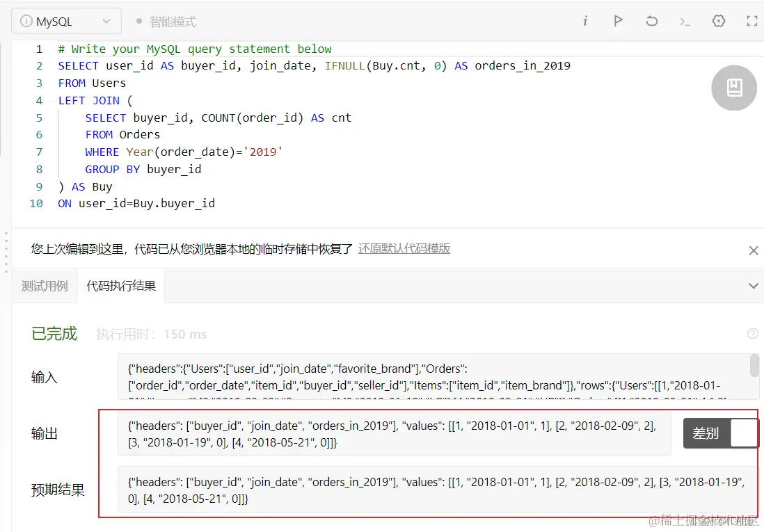Click code line "ON user_id=Buy.buyer_id"
Viewport: 764px width, 532px height.
point(136,204)
